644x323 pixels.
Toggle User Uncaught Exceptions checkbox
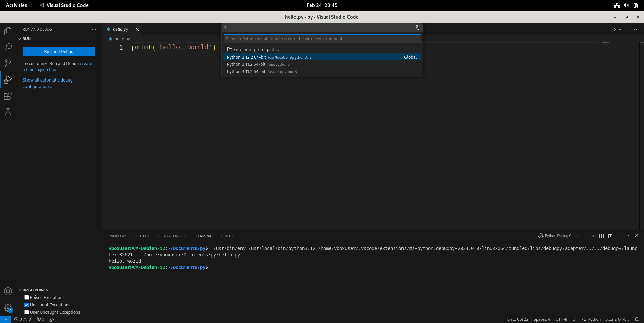click(x=27, y=312)
